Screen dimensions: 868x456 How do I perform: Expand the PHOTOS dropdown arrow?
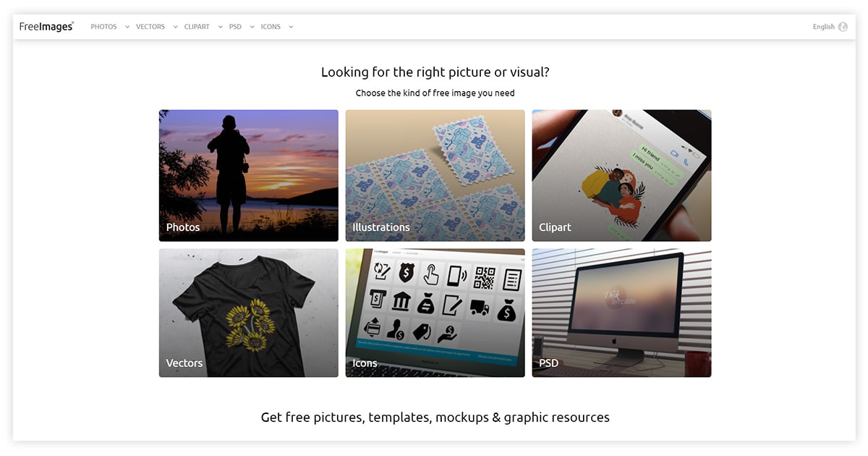pyautogui.click(x=127, y=27)
